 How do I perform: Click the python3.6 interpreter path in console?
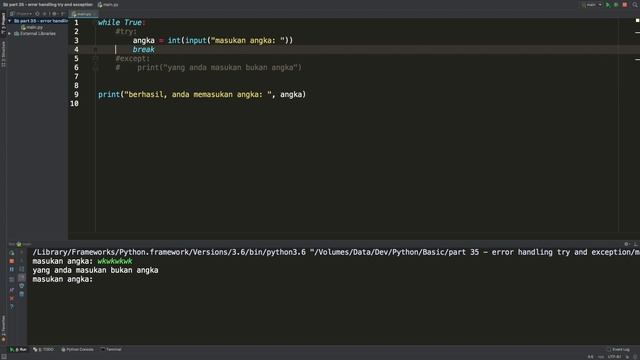[x=169, y=252]
